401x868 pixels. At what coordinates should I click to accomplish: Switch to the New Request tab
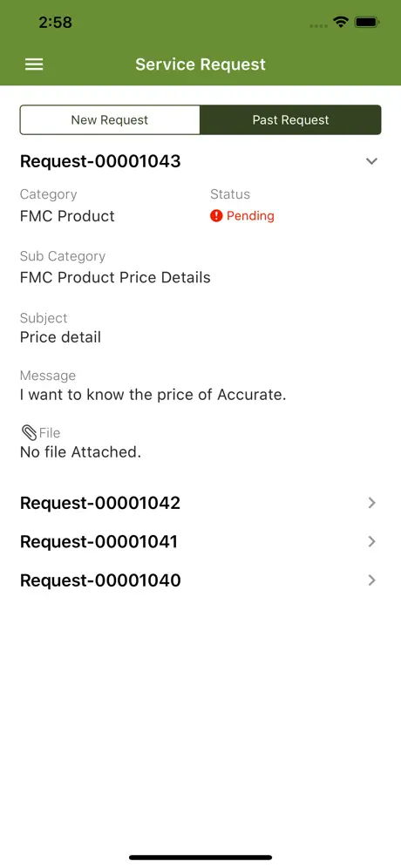pos(110,119)
